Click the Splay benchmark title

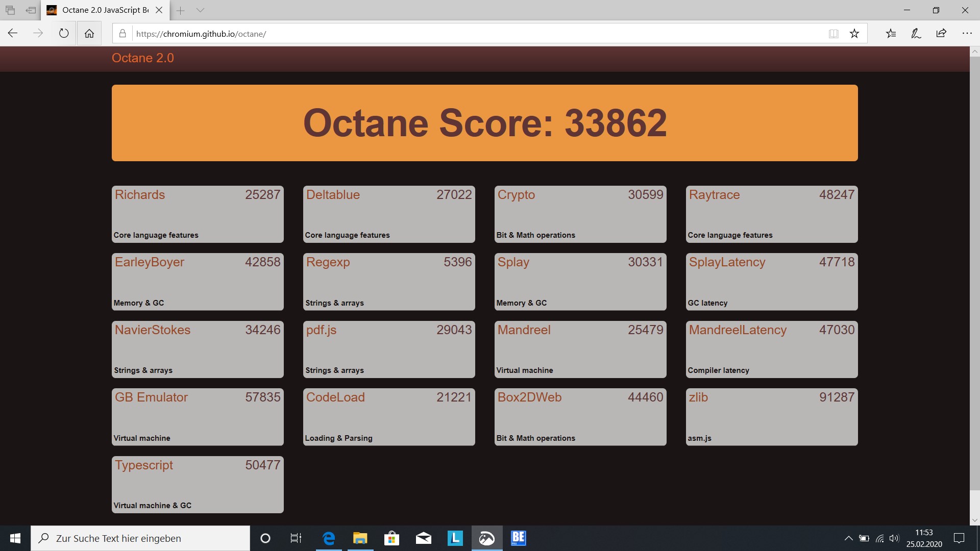[x=513, y=262]
